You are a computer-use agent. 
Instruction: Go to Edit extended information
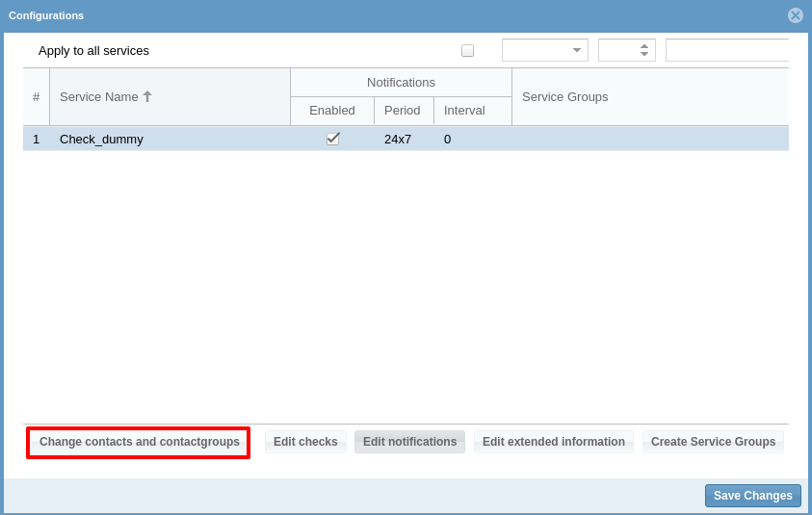(x=553, y=442)
